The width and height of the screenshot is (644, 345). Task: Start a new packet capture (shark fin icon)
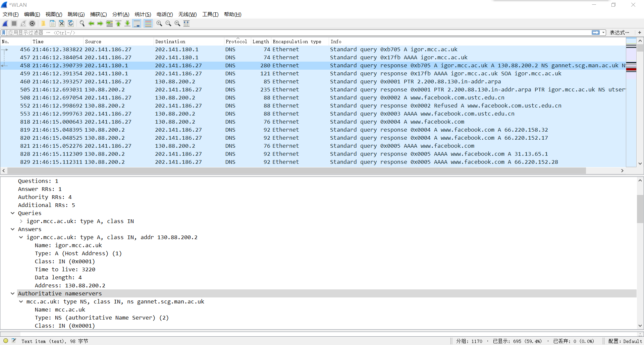tap(5, 23)
